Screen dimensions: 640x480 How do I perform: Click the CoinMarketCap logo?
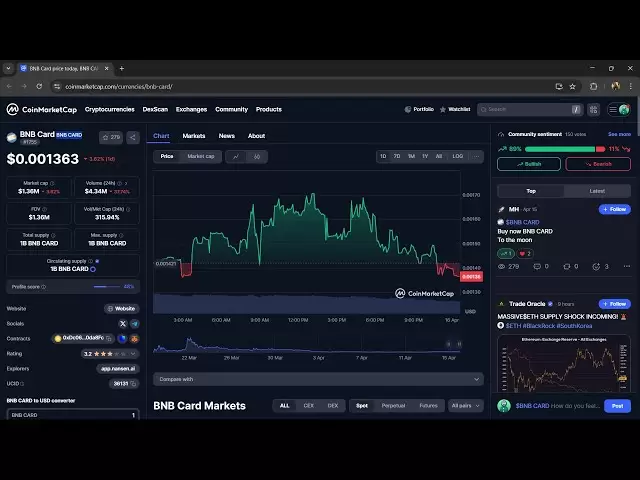click(x=42, y=109)
